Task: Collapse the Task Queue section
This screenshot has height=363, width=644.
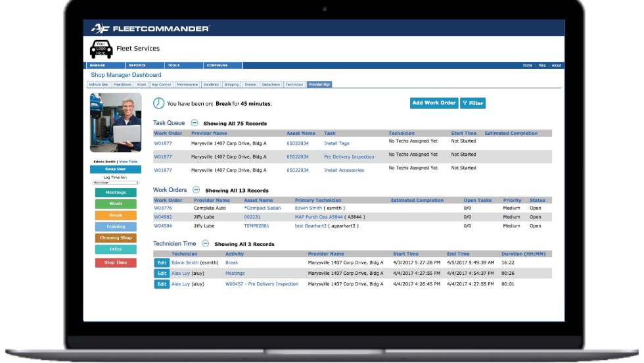Action: (194, 123)
